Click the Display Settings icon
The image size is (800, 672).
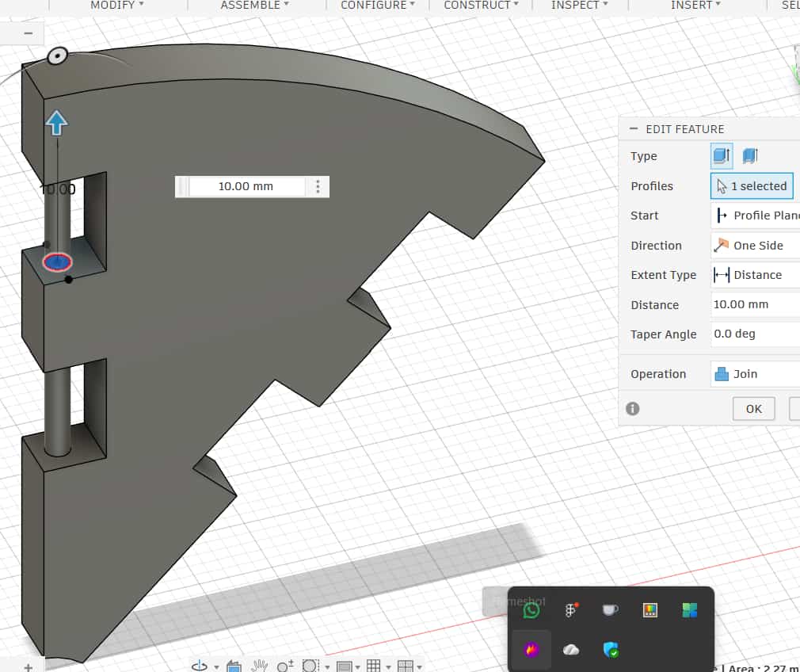tap(345, 666)
